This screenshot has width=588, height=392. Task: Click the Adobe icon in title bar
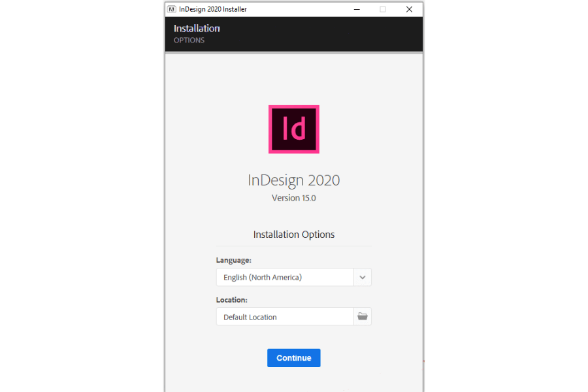pyautogui.click(x=171, y=9)
